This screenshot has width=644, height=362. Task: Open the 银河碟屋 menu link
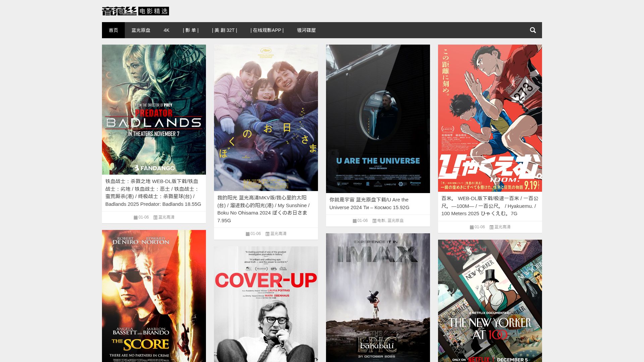306,30
